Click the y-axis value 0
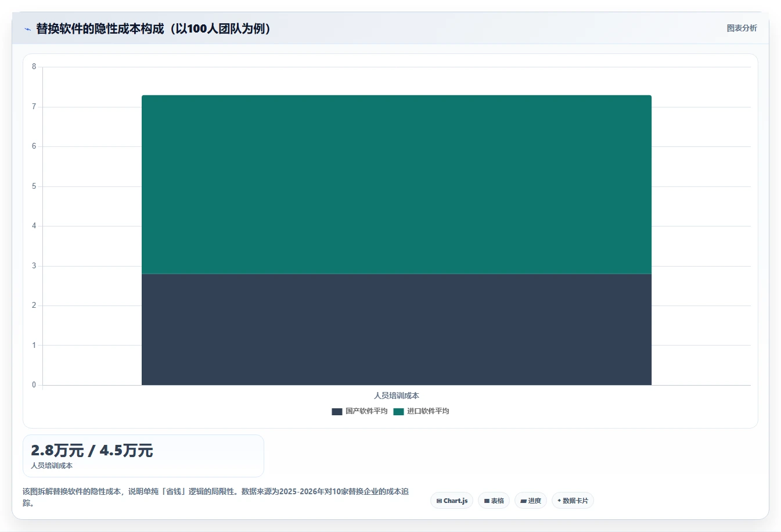This screenshot has height=532, width=781. (x=34, y=385)
